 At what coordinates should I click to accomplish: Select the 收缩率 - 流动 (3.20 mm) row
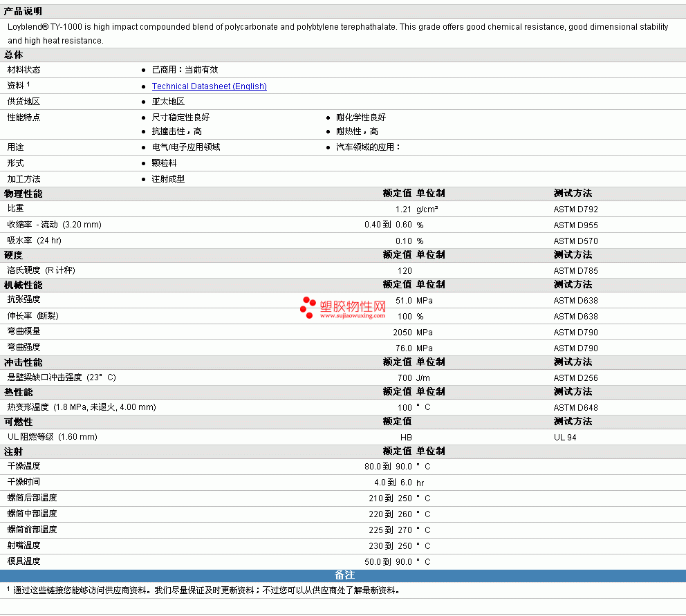click(x=343, y=225)
